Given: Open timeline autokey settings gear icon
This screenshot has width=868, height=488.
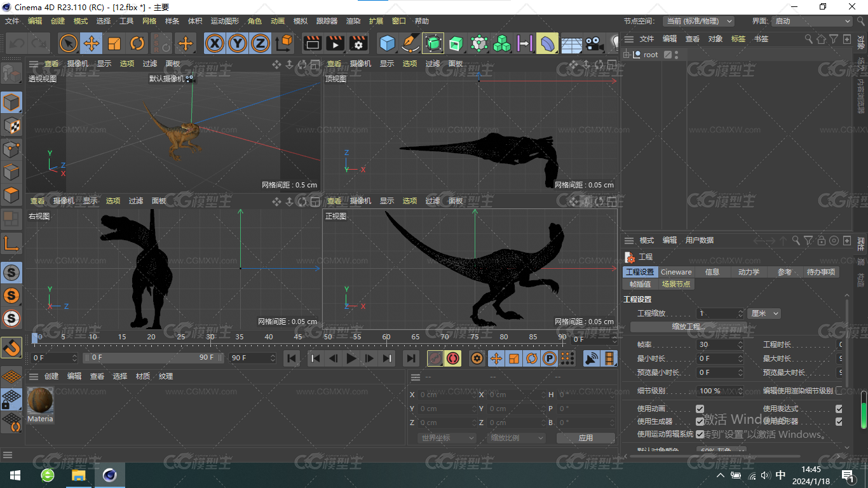Looking at the screenshot, I should 477,358.
